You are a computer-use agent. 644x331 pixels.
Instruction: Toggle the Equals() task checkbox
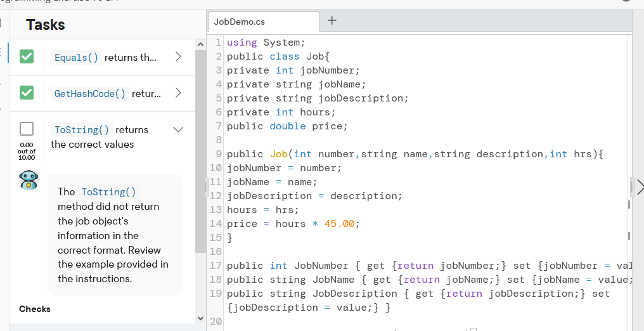27,56
